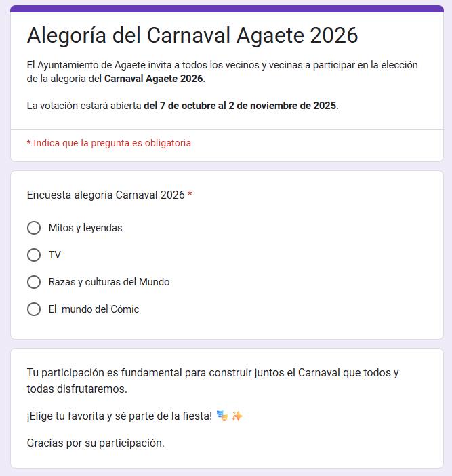Viewport: 452px width, 476px height.
Task: Click the question heading "Encuesta alegoría Carnaval 2026"
Action: point(106,195)
